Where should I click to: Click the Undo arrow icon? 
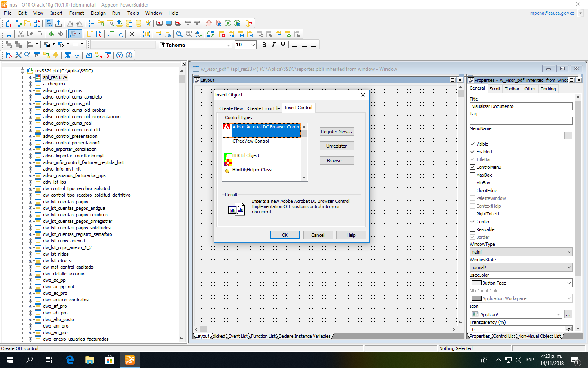point(51,34)
